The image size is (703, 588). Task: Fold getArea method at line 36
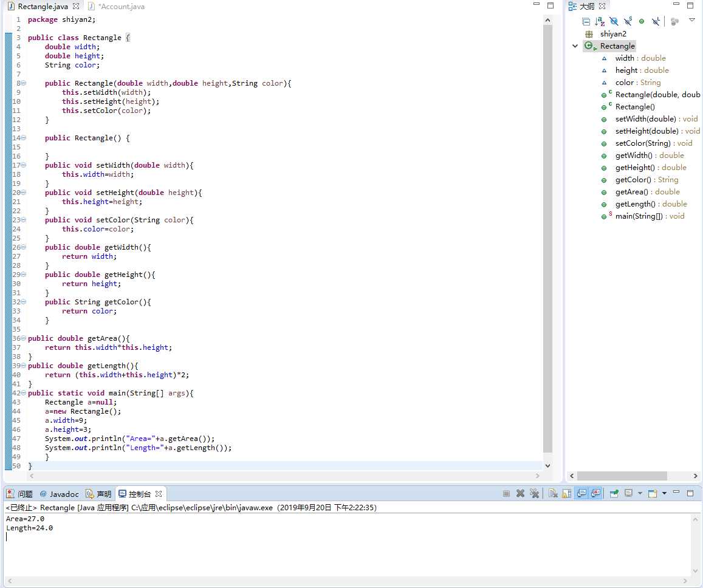pos(23,338)
